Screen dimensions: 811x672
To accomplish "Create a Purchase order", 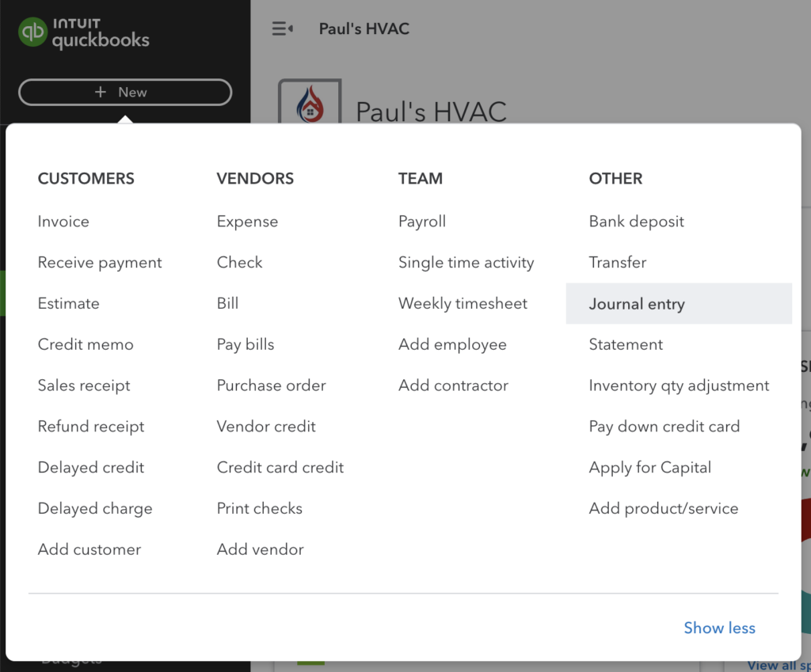I will [x=271, y=385].
